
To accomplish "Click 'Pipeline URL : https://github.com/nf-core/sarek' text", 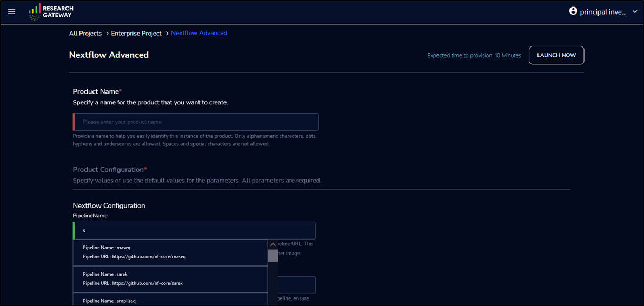I will pos(132,283).
